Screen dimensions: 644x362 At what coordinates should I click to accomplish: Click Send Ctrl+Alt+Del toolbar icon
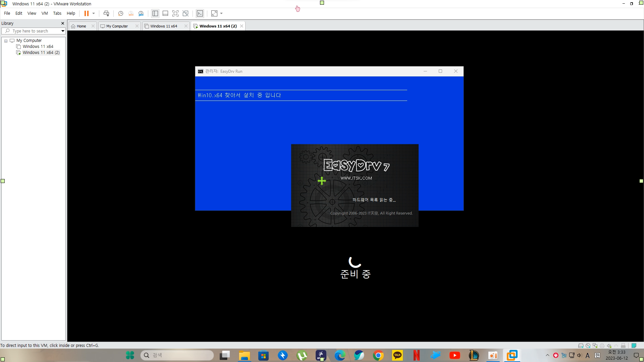click(x=106, y=13)
